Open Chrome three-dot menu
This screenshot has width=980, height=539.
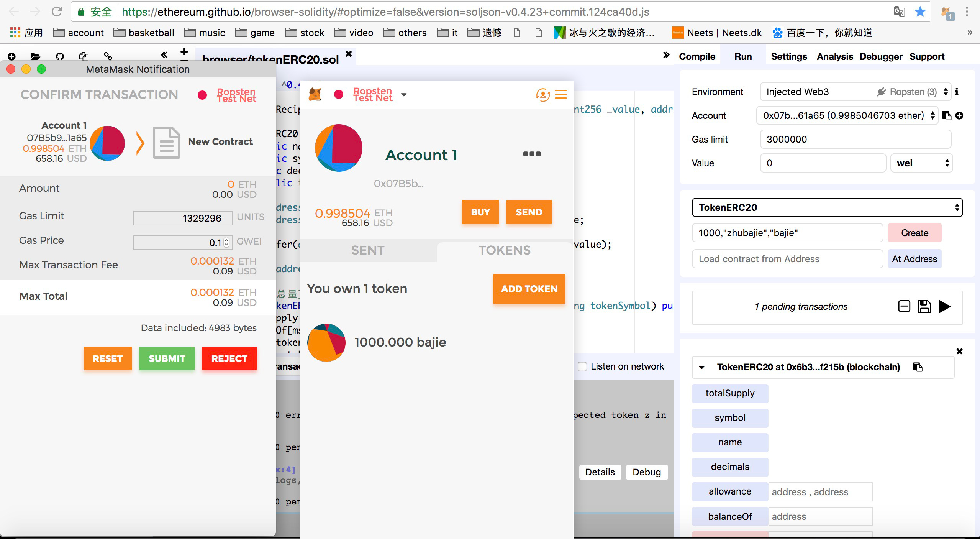967,12
